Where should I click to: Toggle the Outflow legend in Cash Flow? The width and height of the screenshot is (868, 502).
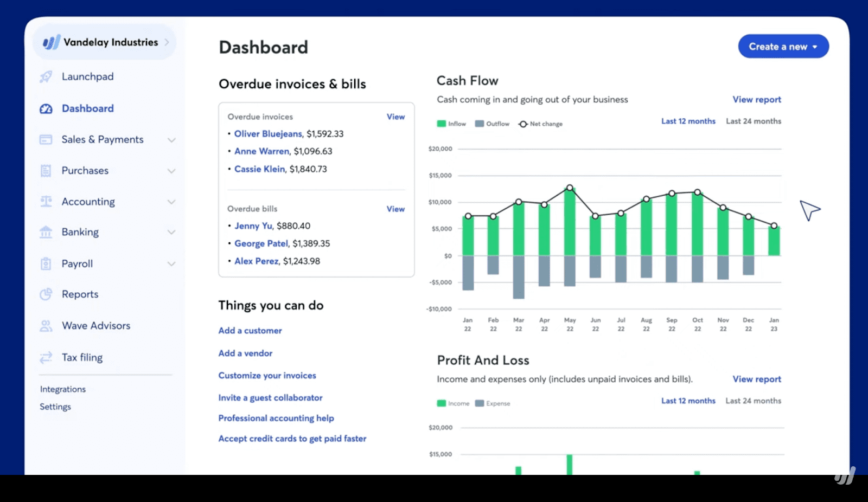492,124
